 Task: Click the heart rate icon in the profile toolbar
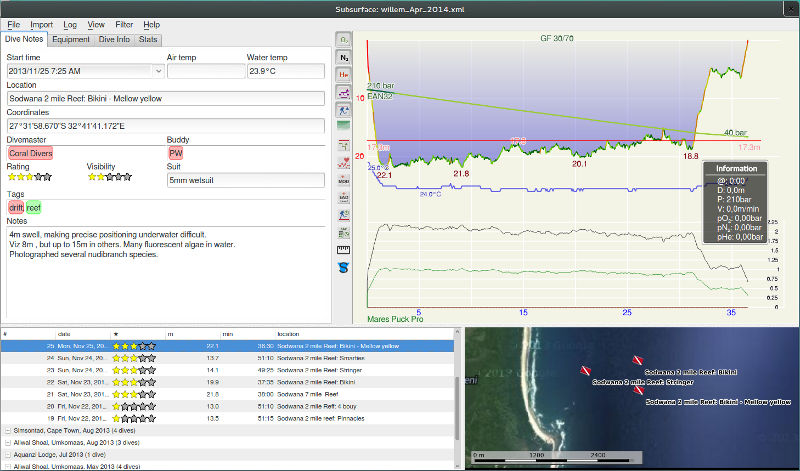(345, 162)
